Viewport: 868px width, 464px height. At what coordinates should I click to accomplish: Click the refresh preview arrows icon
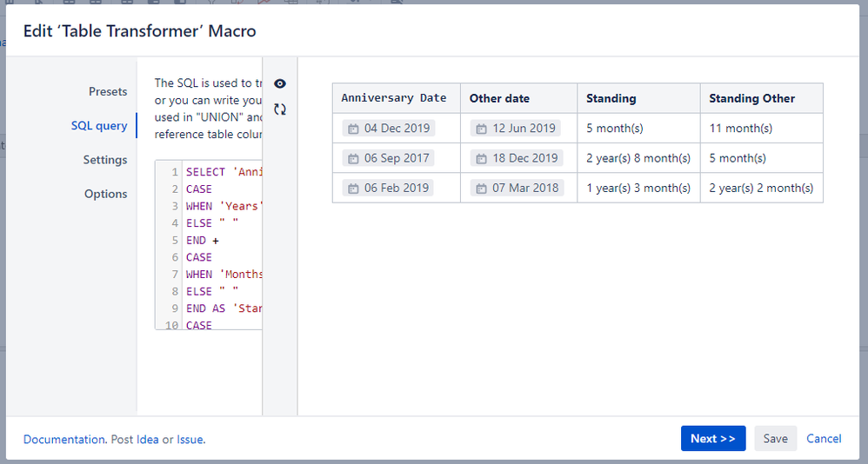[280, 109]
